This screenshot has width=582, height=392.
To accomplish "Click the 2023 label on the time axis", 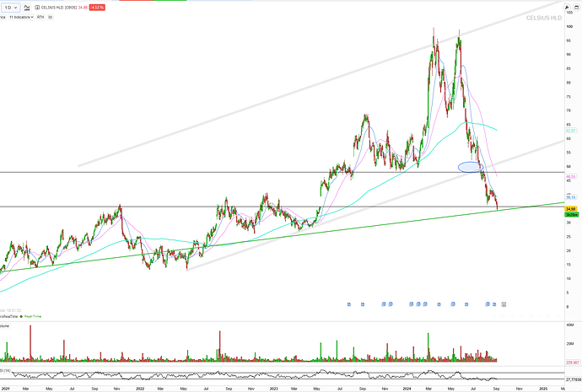I will click(273, 389).
